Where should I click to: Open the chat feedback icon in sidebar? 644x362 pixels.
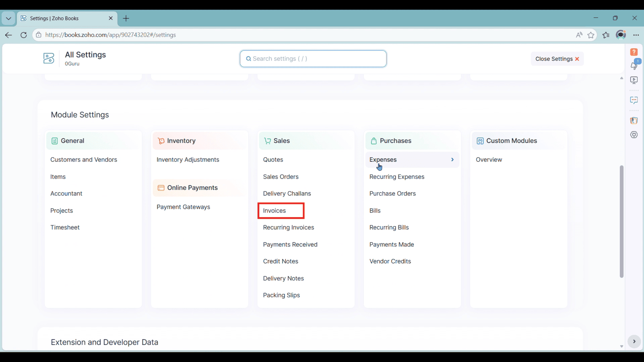pos(634,100)
